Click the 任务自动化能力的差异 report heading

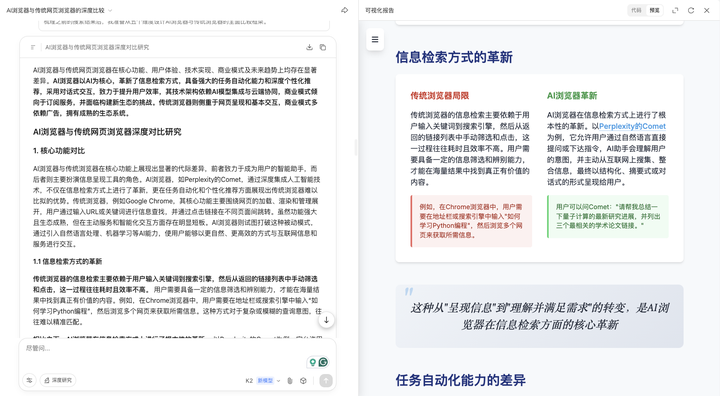coord(461,380)
